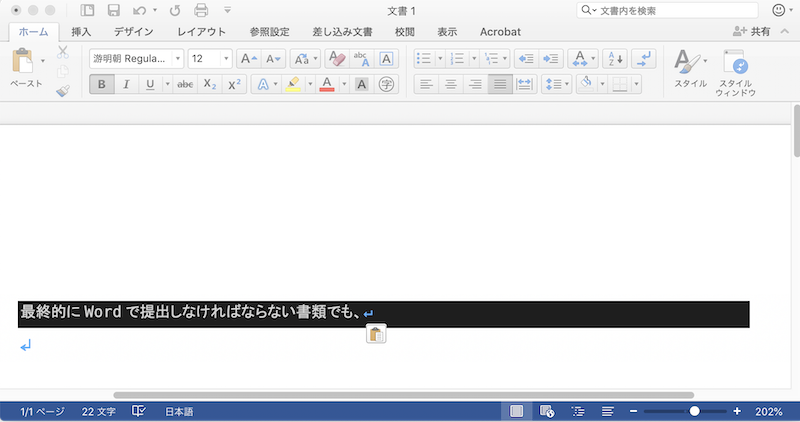Viewport: 800px width, 422px height.
Task: Decrease font size with A down button
Action: tap(273, 59)
